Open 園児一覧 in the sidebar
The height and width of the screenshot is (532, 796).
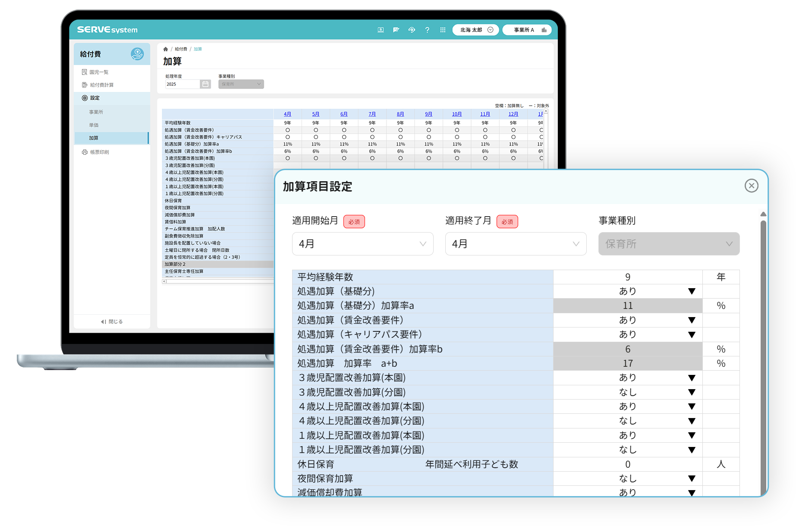(x=99, y=72)
